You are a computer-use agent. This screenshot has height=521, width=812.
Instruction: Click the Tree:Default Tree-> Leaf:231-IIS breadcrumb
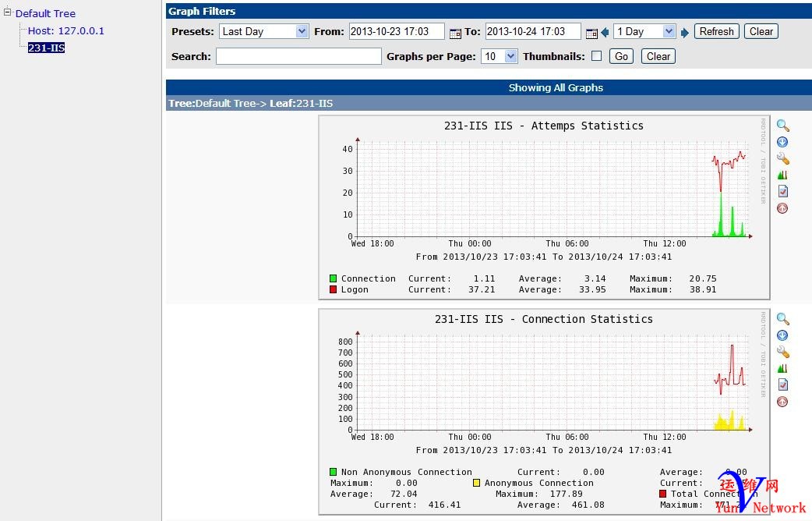coord(251,103)
